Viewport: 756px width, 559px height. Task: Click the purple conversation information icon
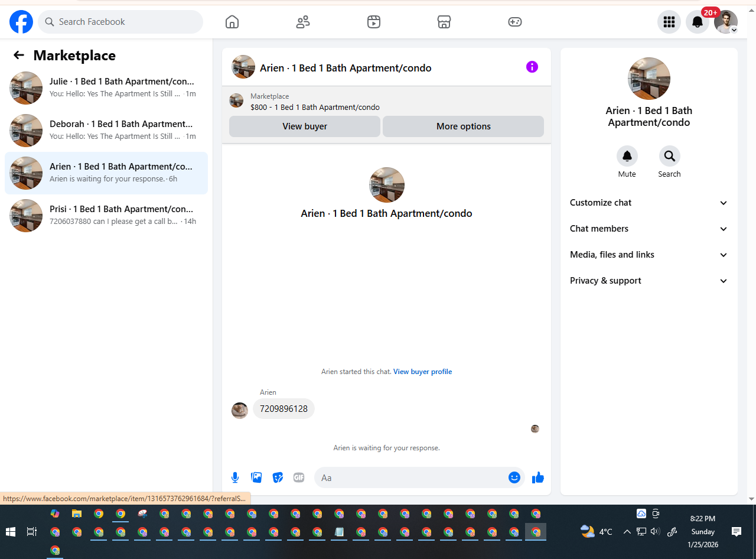coord(532,67)
